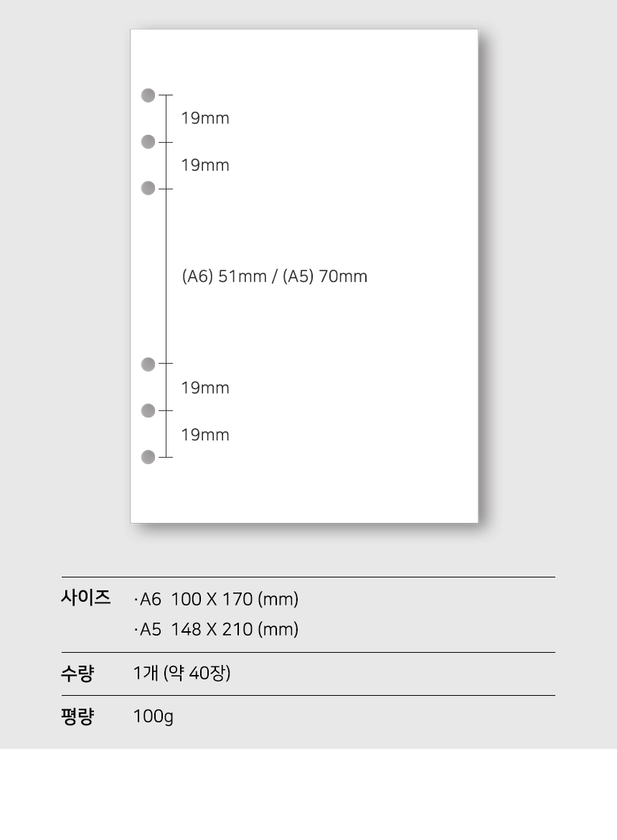The width and height of the screenshot is (617, 840).
Task: Click 19mm label between second and third holes
Action: click(x=205, y=166)
